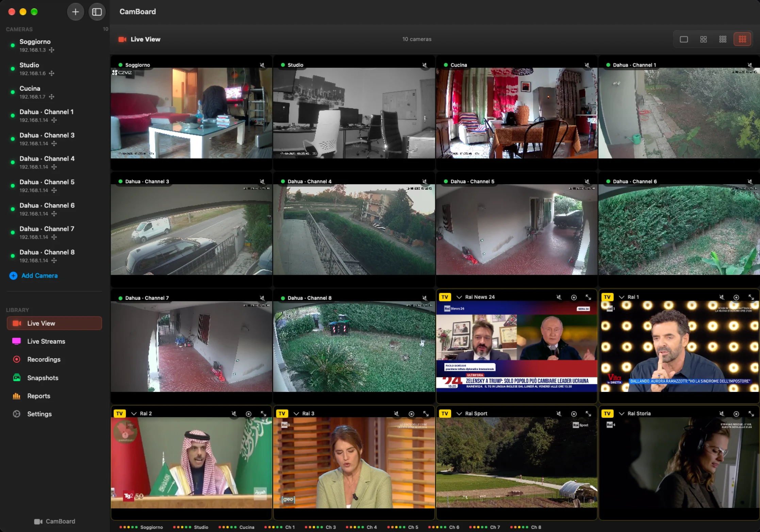Select the 3x3 grid layout
Image resolution: width=760 pixels, height=532 pixels.
742,39
